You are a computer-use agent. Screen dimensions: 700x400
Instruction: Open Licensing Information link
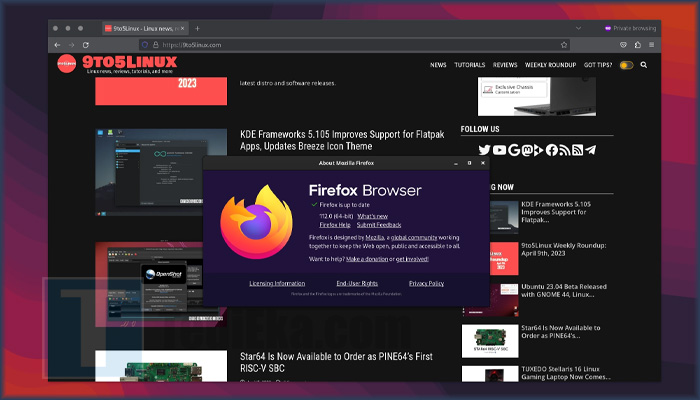point(277,283)
